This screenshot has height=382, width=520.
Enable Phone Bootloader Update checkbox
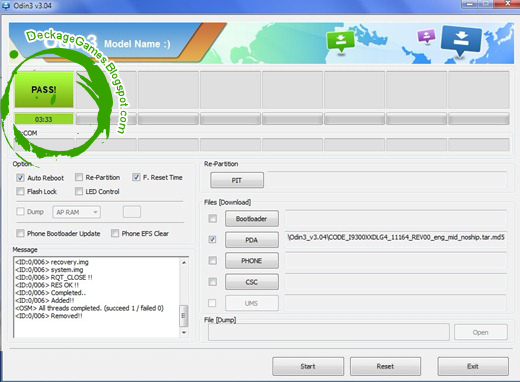(20, 233)
